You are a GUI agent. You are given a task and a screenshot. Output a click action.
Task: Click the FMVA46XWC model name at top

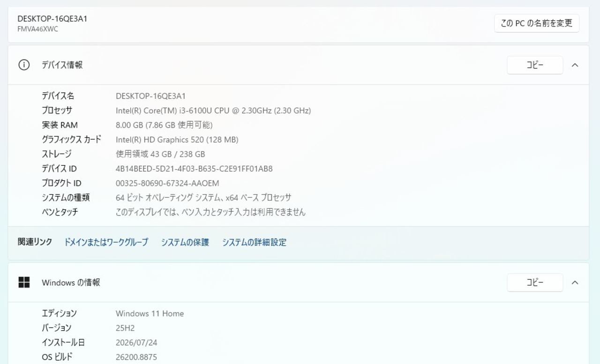click(38, 29)
